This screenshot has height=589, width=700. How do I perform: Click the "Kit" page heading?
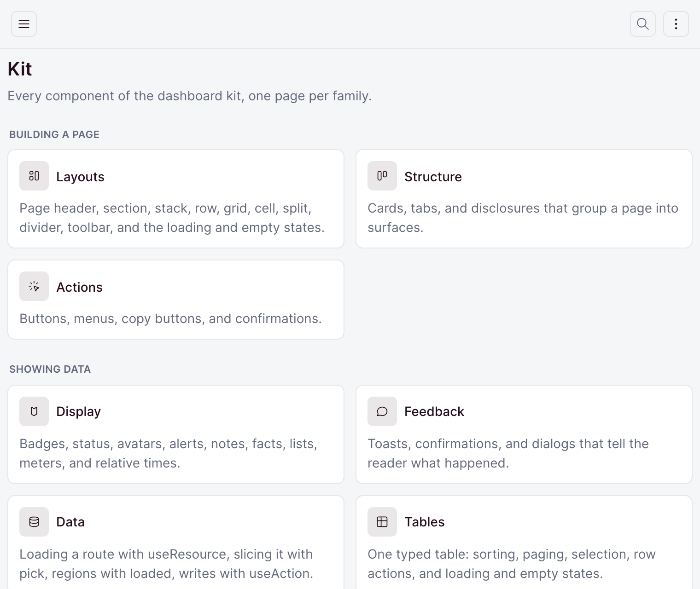pos(20,69)
